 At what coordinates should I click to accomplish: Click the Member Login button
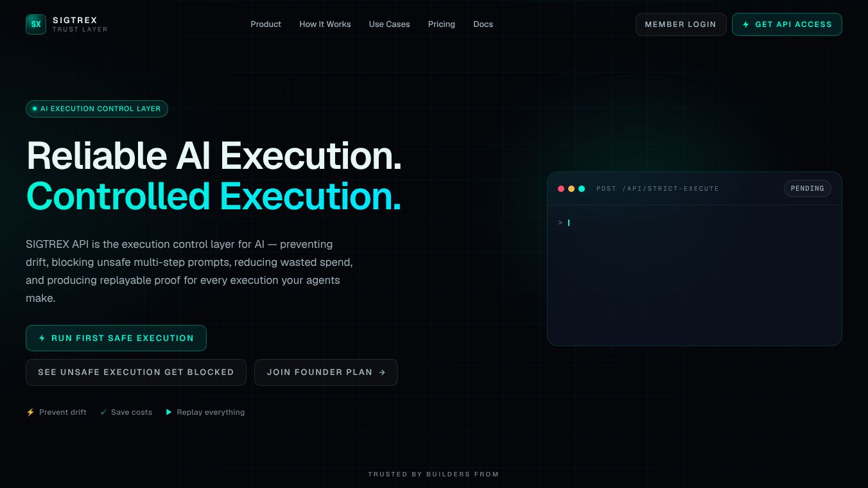(x=681, y=24)
